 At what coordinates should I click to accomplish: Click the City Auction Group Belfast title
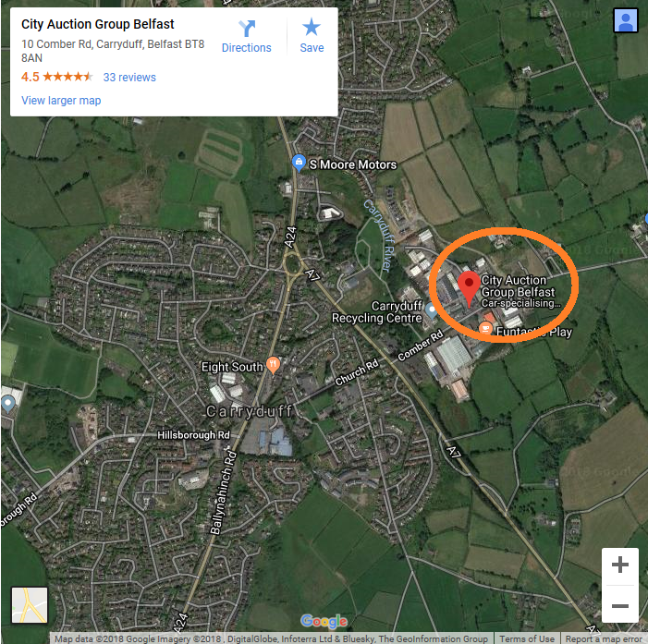pyautogui.click(x=98, y=24)
